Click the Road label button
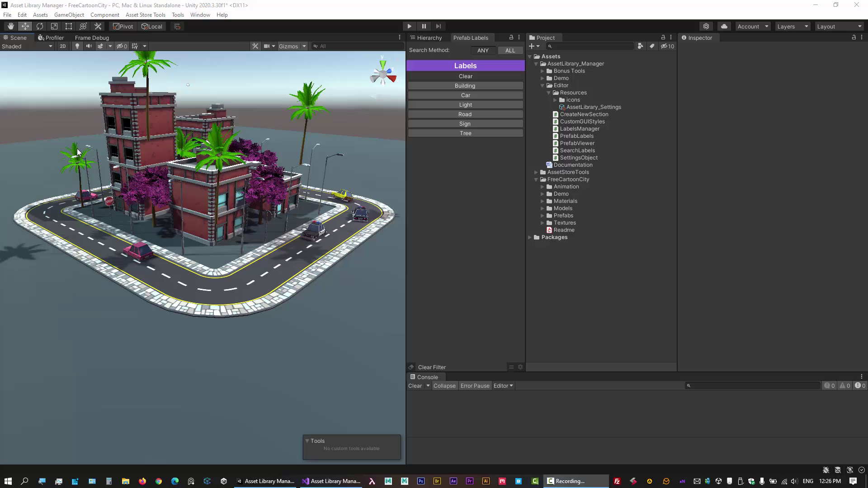868x488 pixels. (x=465, y=114)
